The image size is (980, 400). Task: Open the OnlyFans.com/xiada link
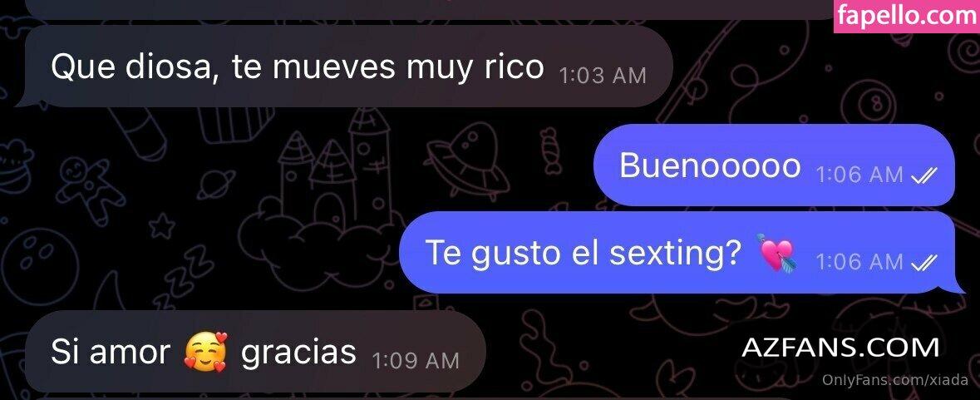[895, 380]
